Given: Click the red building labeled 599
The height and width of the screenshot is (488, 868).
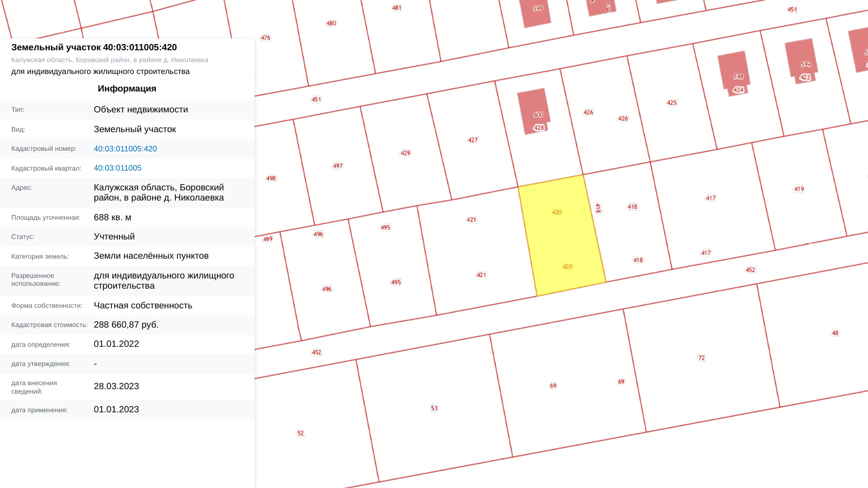Looking at the screenshot, I should (x=535, y=12).
